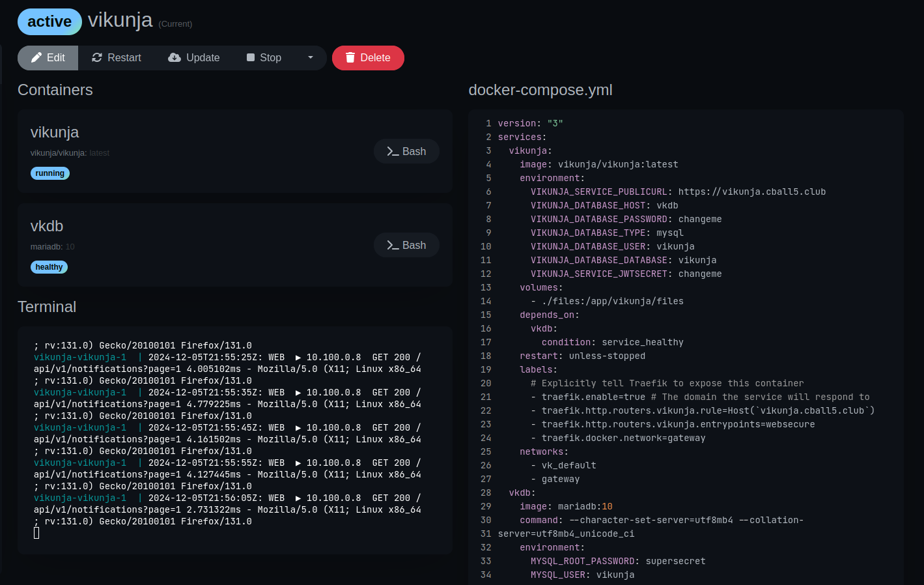Image resolution: width=924 pixels, height=585 pixels.
Task: Click the 21:55:25Z log line in terminal
Action: click(x=227, y=357)
